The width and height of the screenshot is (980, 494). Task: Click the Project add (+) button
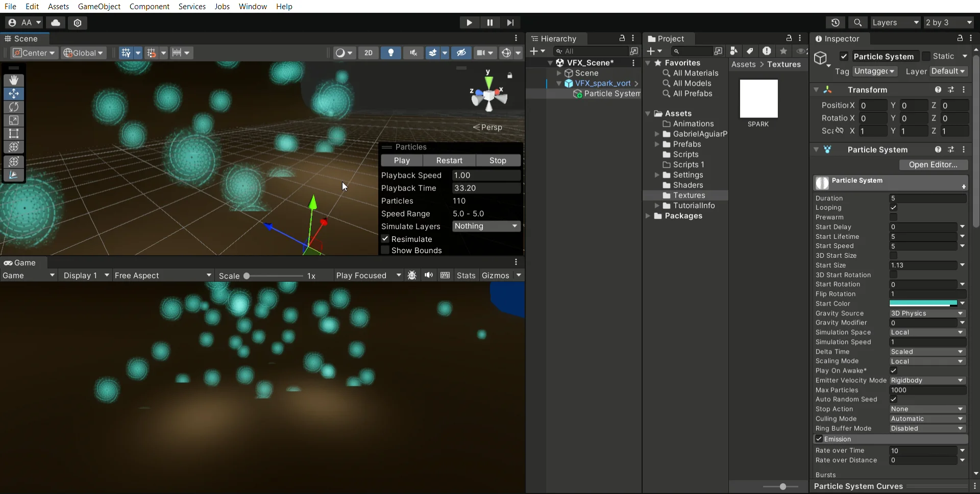pyautogui.click(x=651, y=51)
